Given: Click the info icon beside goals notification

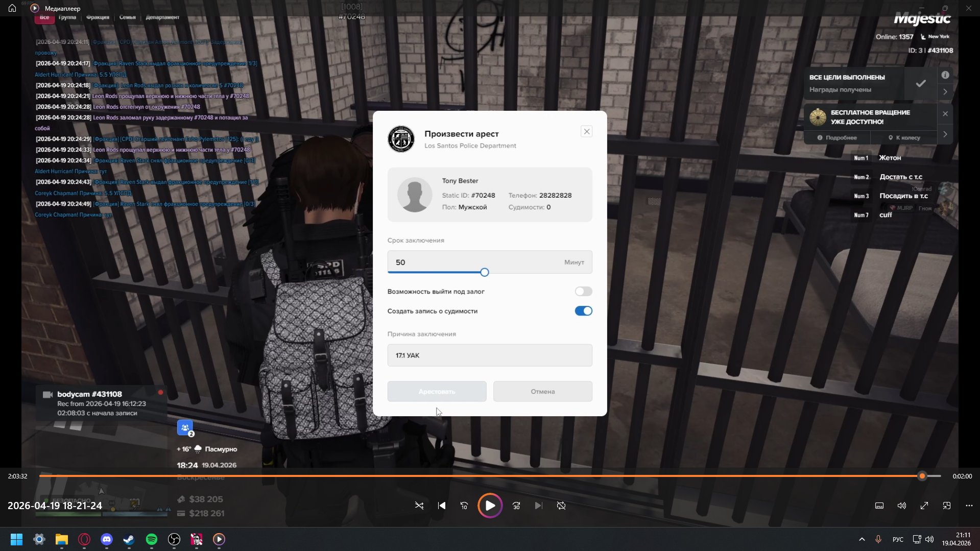Looking at the screenshot, I should click(945, 75).
